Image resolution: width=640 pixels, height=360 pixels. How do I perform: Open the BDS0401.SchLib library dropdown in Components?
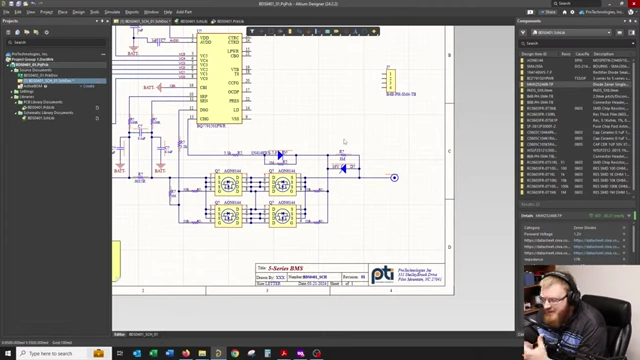pos(571,33)
